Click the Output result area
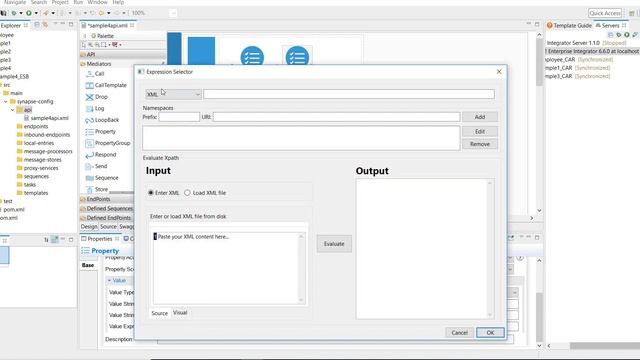This screenshot has width=640, height=360. (x=424, y=249)
